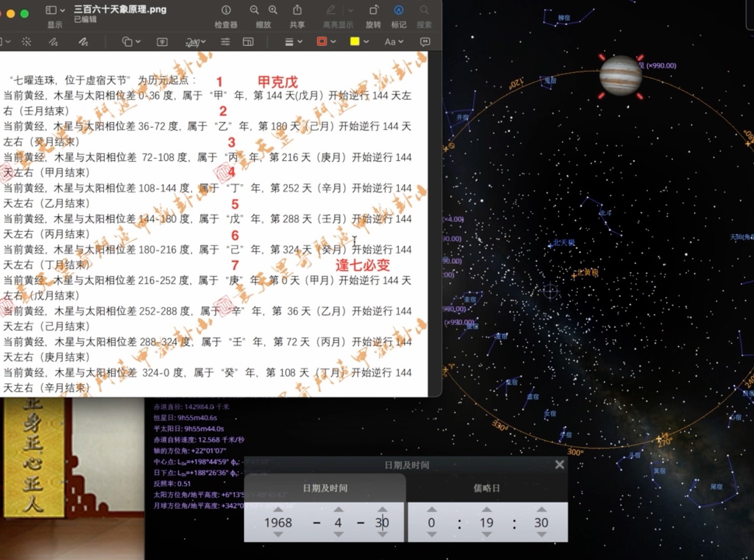Open the red border color picker
The height and width of the screenshot is (560, 754).
click(x=326, y=41)
